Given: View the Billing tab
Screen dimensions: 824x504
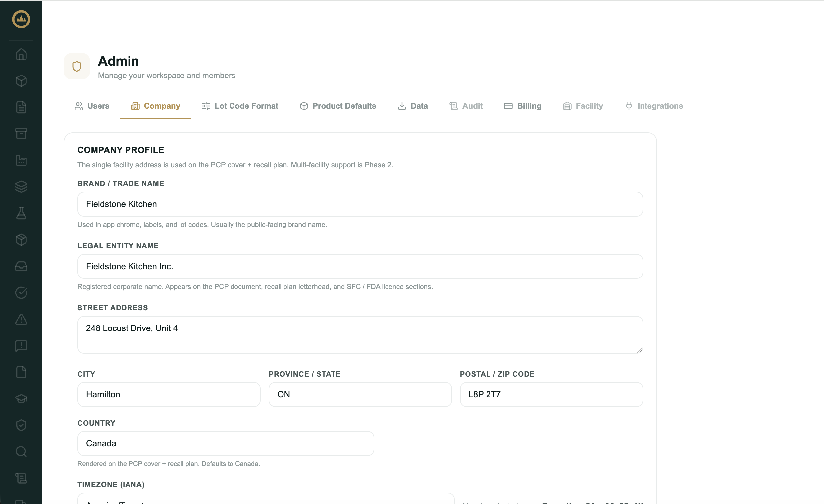Looking at the screenshot, I should (523, 106).
